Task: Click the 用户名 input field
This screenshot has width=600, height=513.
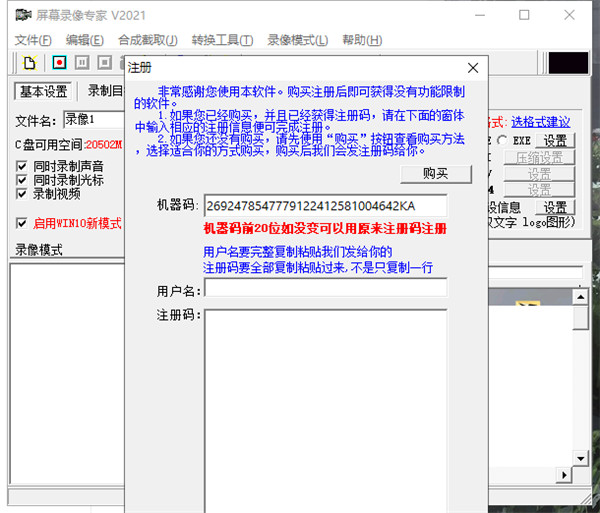Action: point(325,288)
